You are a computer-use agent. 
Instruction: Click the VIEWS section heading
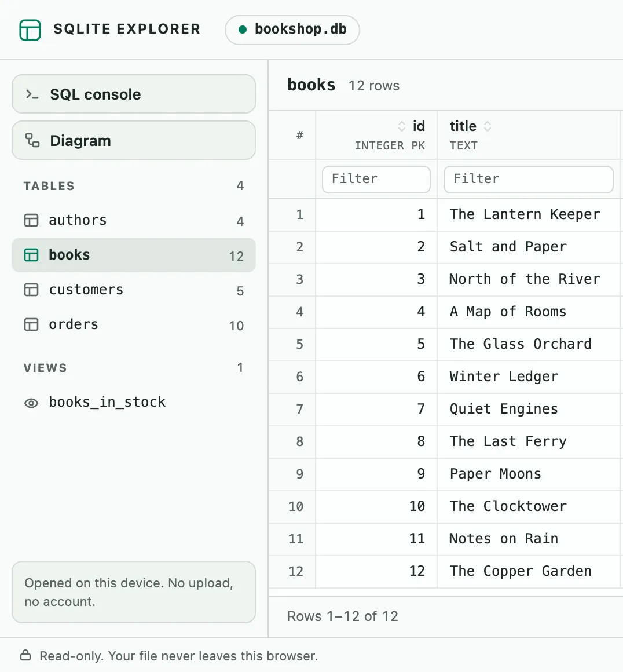(x=45, y=368)
